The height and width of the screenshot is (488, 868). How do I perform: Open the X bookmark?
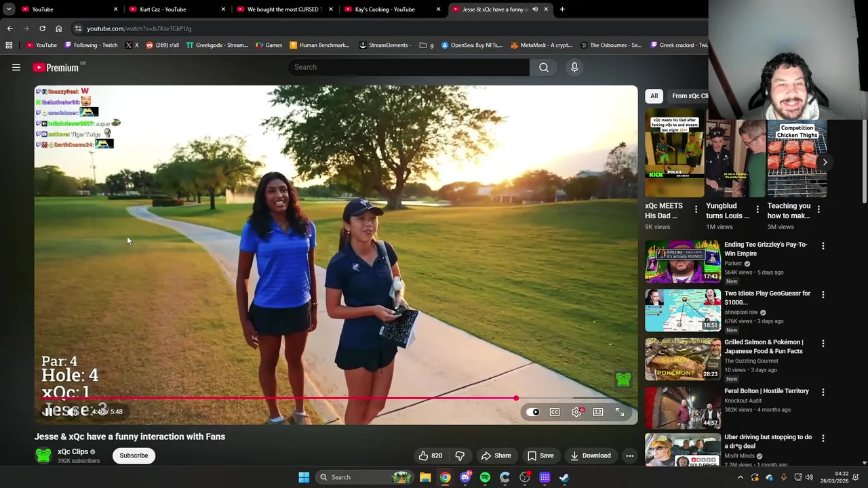132,45
